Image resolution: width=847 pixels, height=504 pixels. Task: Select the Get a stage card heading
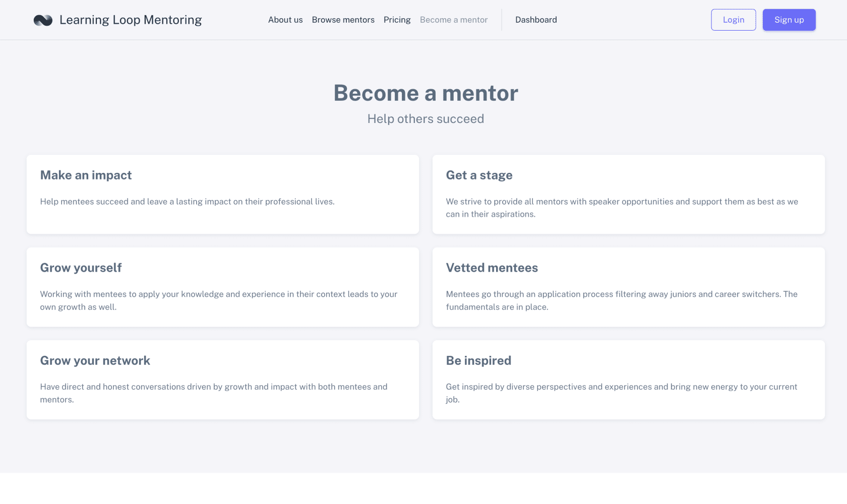479,175
